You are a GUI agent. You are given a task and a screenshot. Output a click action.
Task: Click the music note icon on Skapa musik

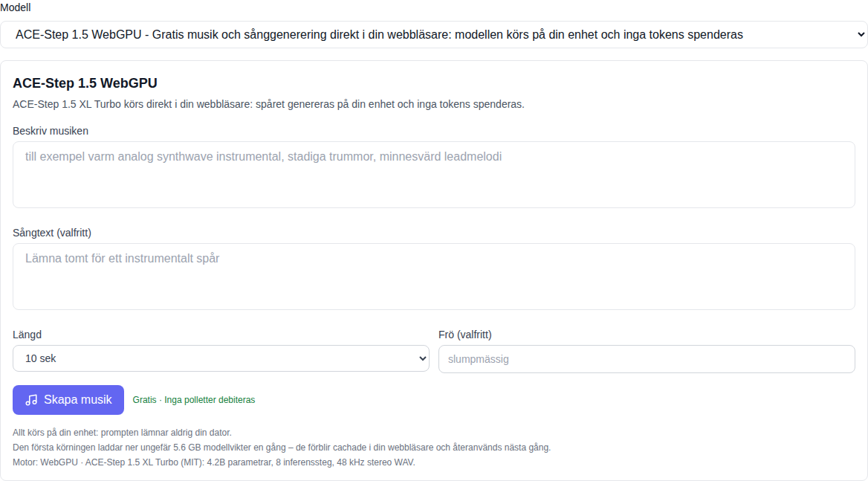[31, 400]
